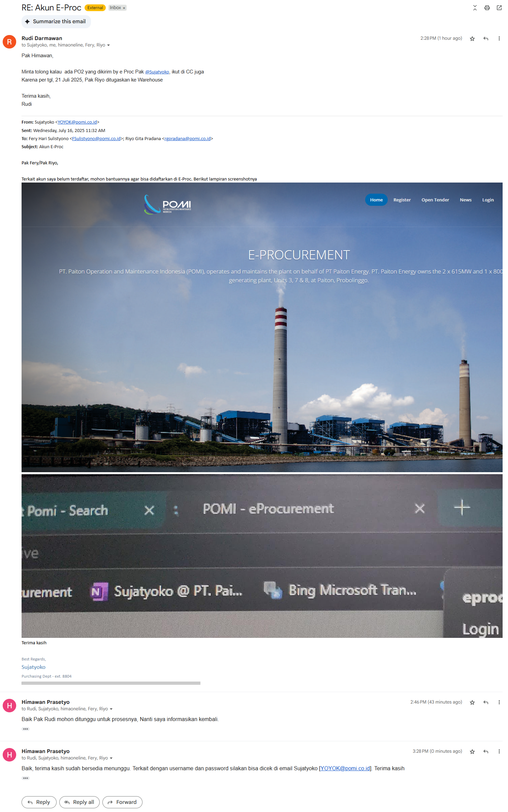Show trimmed content in Himawan's 3:28 PM message
Viewport: 508px width, 812px height.
click(26, 778)
